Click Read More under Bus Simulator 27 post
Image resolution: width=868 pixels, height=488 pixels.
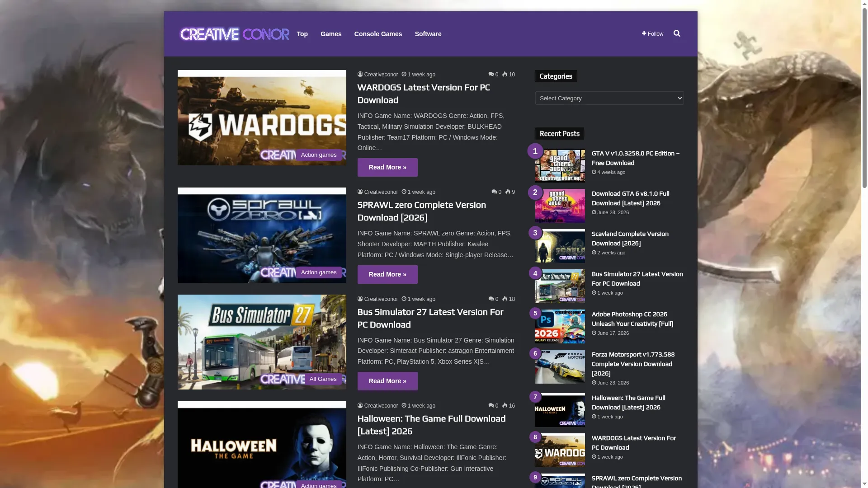[387, 381]
